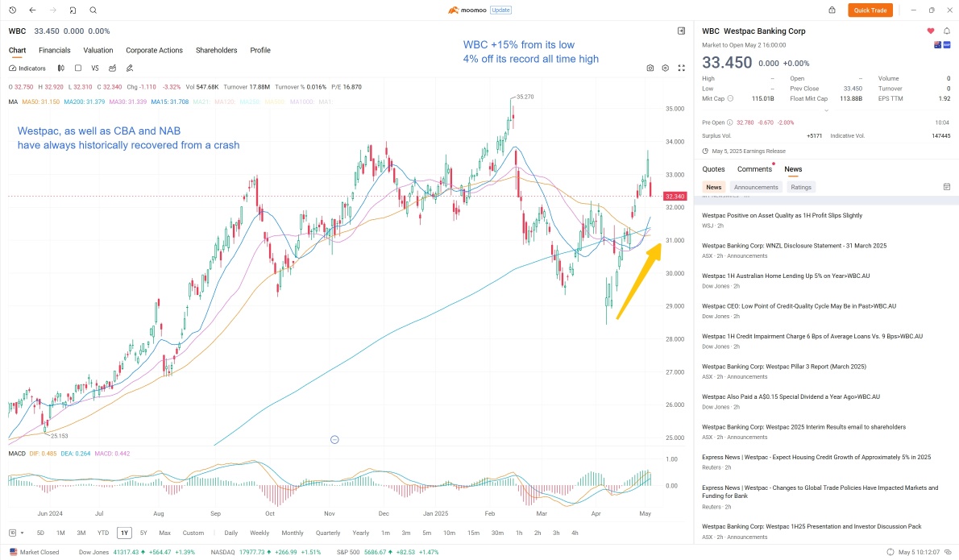Viewport: 959px width, 560px height.
Task: Open chart settings gear icon
Action: click(666, 68)
